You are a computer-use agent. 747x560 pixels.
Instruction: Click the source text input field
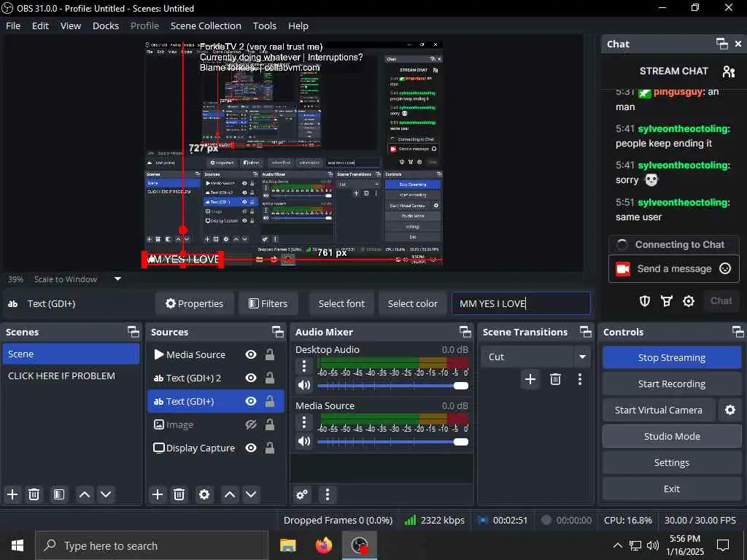click(x=521, y=304)
